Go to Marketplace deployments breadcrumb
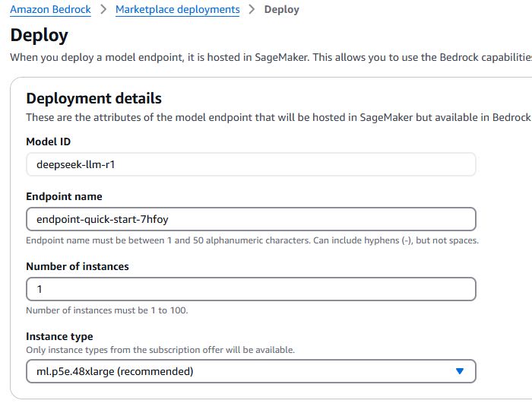 (x=177, y=10)
